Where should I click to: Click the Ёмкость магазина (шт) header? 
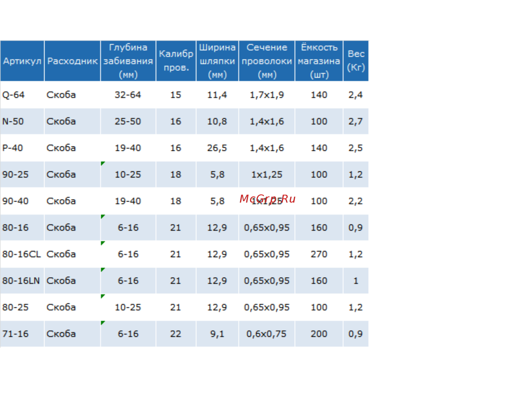[x=319, y=61]
